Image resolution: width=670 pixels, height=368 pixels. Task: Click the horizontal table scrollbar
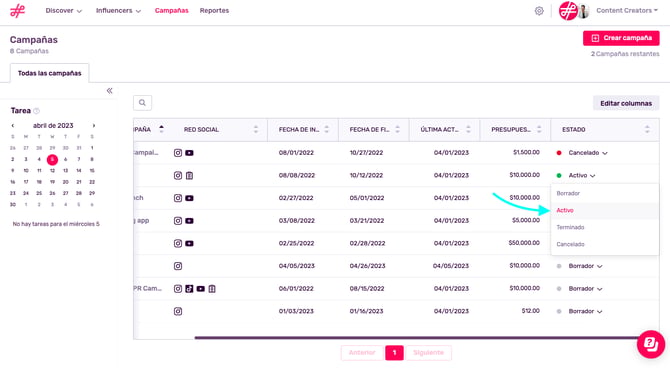417,338
